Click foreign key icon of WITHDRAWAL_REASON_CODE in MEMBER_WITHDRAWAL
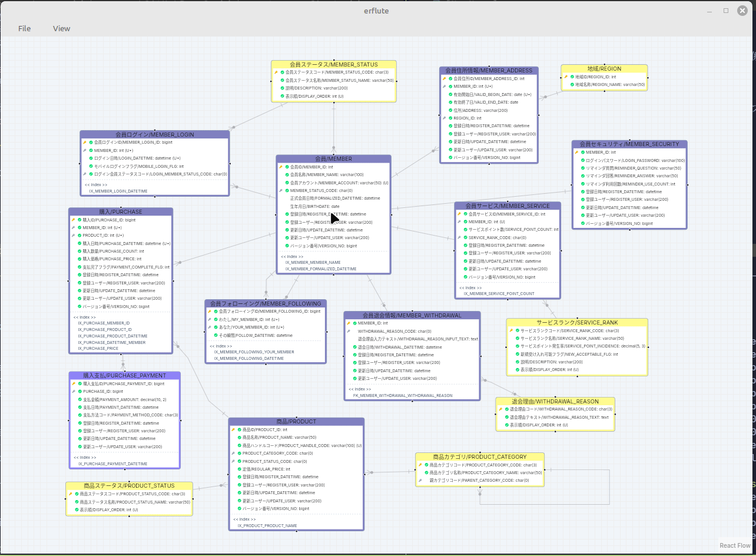The image size is (756, 556). click(x=349, y=331)
